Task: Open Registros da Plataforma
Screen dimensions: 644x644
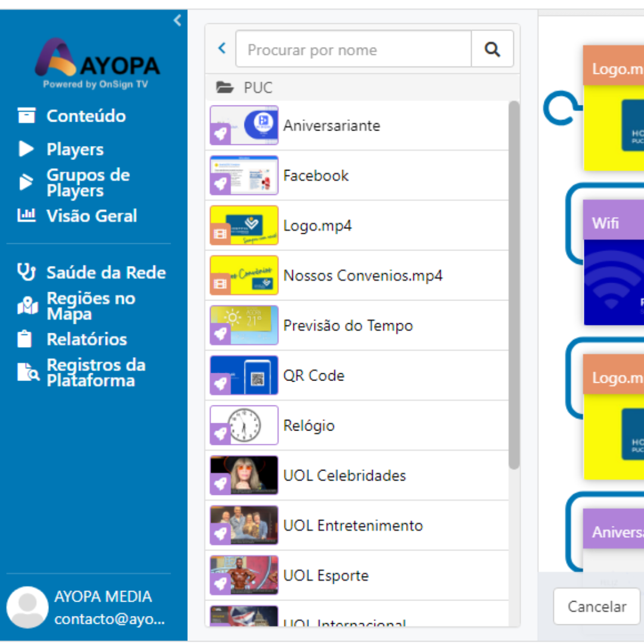Action: point(96,373)
